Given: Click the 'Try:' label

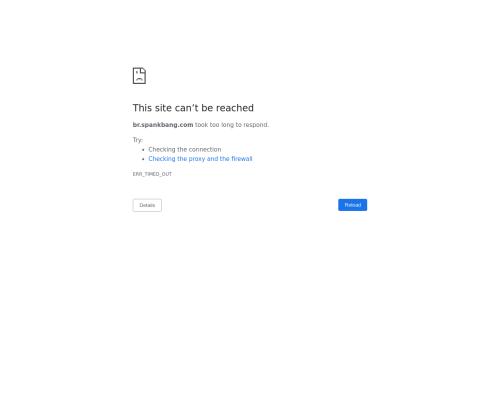Looking at the screenshot, I should [138, 140].
